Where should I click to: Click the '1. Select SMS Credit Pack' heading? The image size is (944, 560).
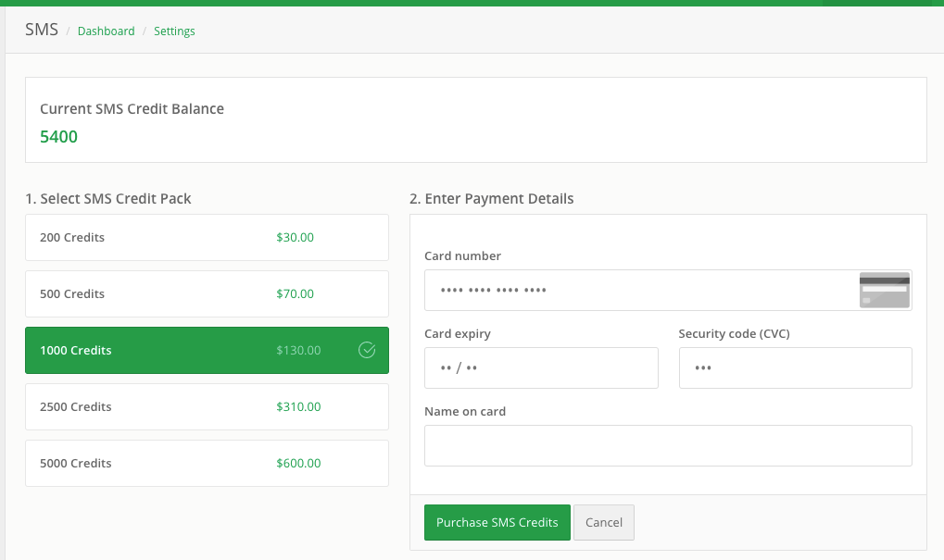click(x=108, y=199)
